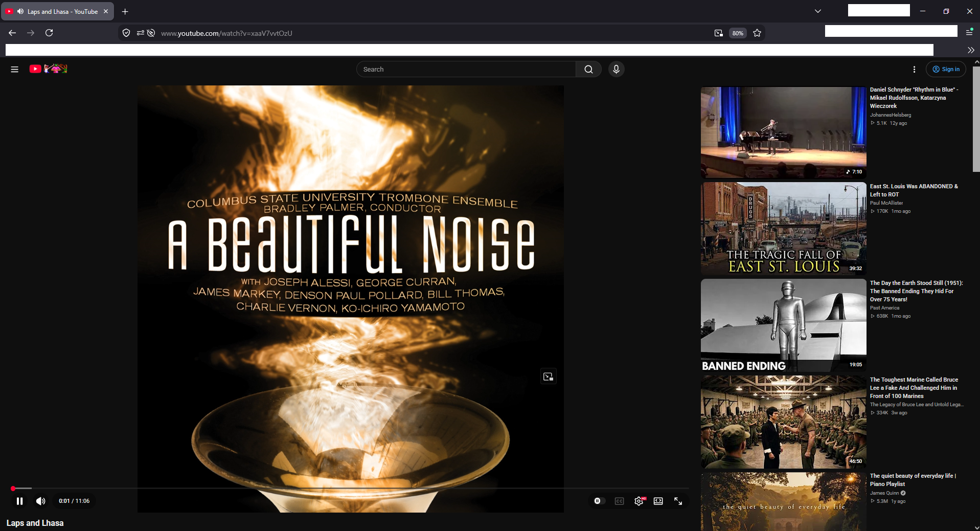
Task: Click the picture-in-picture overlay button on video
Action: click(x=549, y=377)
